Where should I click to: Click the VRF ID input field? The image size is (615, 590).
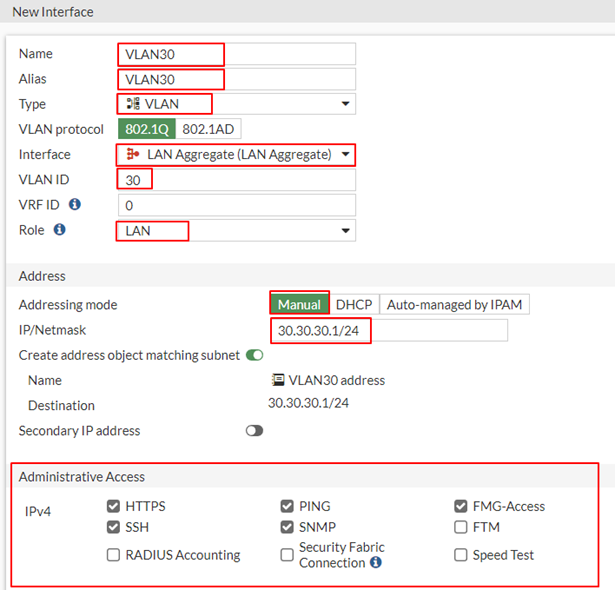click(237, 205)
